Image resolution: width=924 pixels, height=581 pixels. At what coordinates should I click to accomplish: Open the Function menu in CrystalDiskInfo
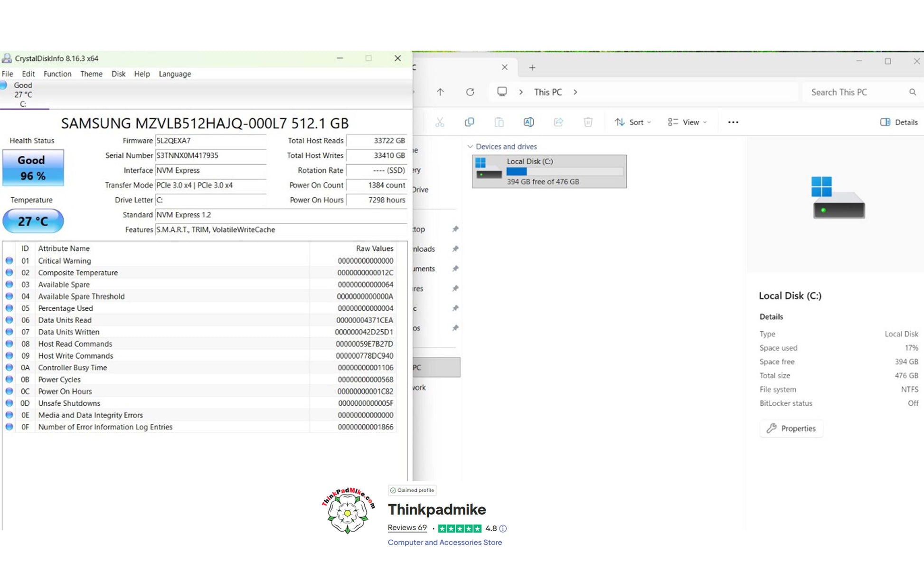click(x=57, y=74)
